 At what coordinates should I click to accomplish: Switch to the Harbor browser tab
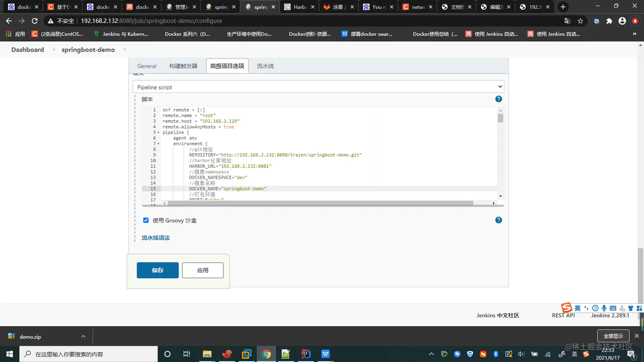(299, 7)
